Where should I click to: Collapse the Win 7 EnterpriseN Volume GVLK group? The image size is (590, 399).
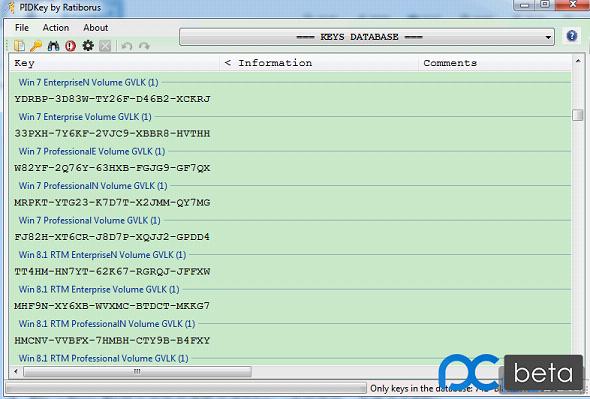click(88, 82)
